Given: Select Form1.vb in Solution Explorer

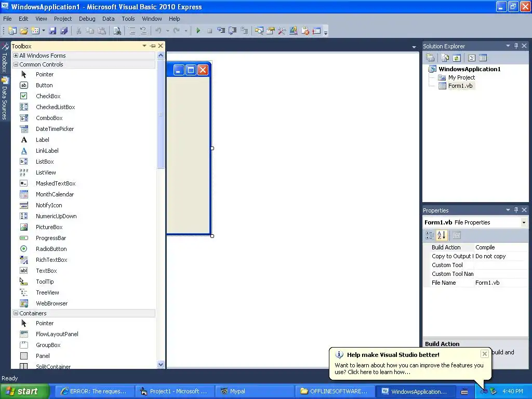Looking at the screenshot, I should (x=460, y=86).
